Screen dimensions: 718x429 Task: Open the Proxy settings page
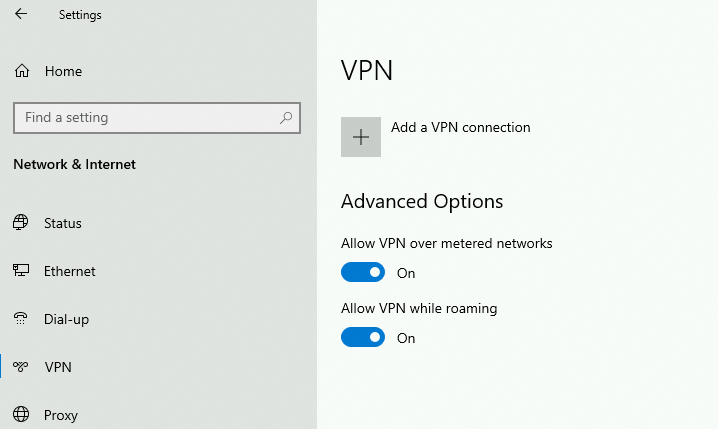pyautogui.click(x=60, y=415)
